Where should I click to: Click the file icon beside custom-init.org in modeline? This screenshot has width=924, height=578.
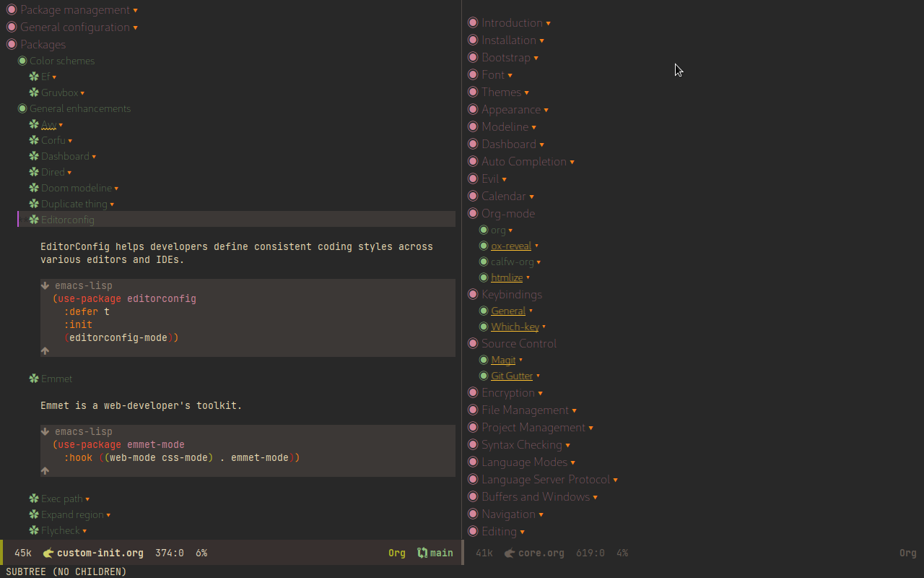(x=48, y=553)
